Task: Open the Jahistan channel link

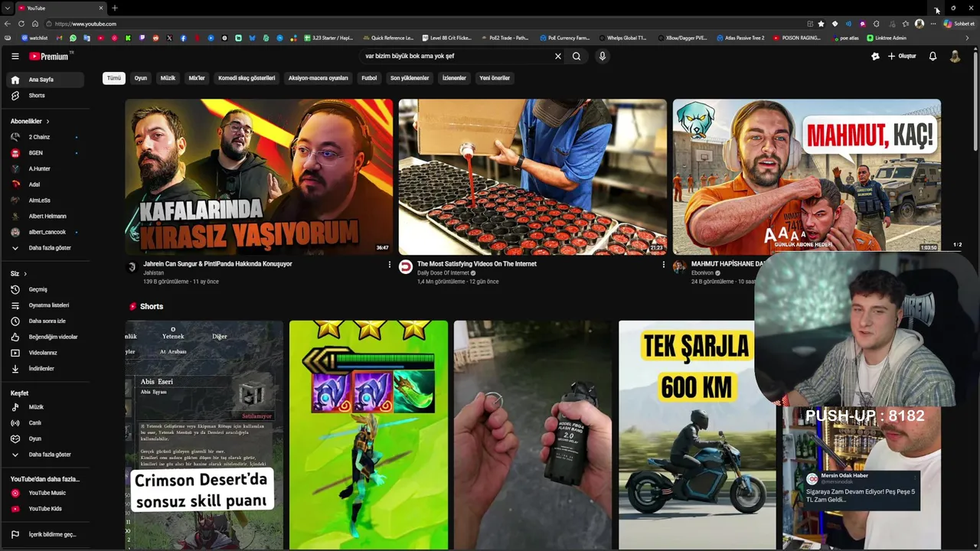Action: pos(153,273)
